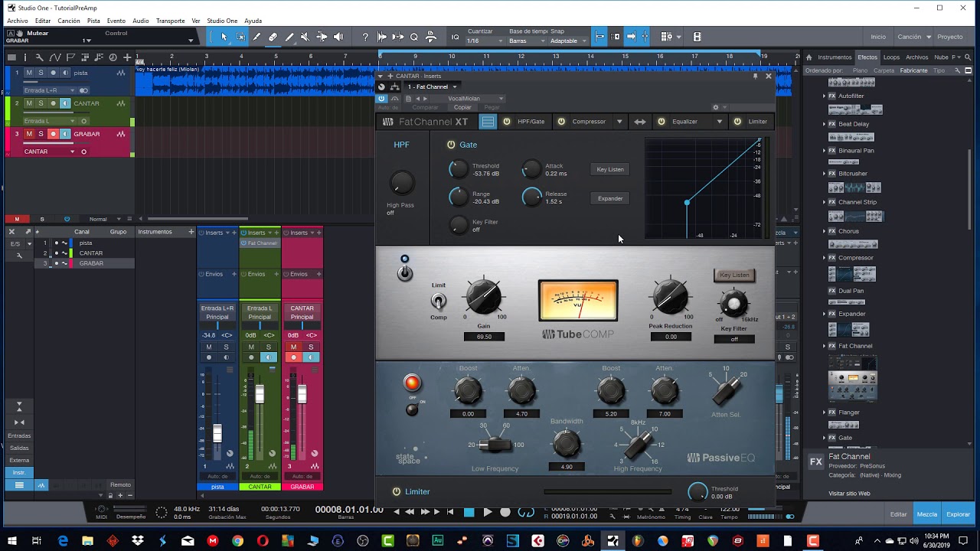
Task: Open the 1 - Fat Channel insert dropdown
Action: tap(431, 86)
